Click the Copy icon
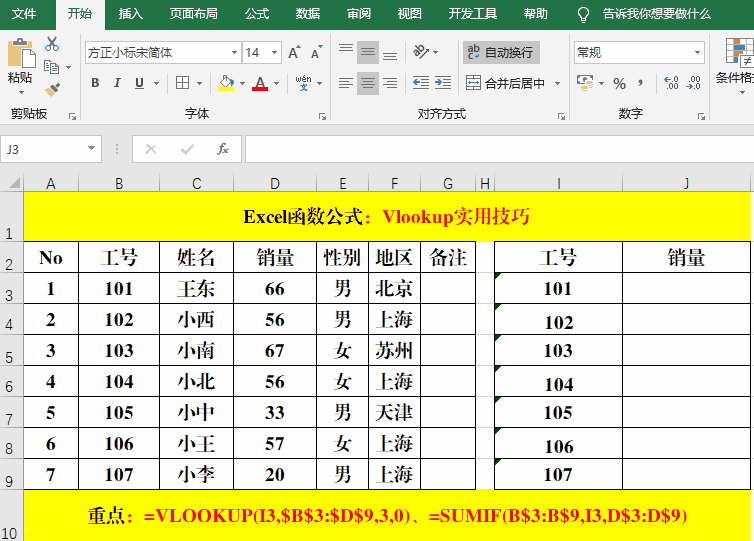 click(51, 67)
